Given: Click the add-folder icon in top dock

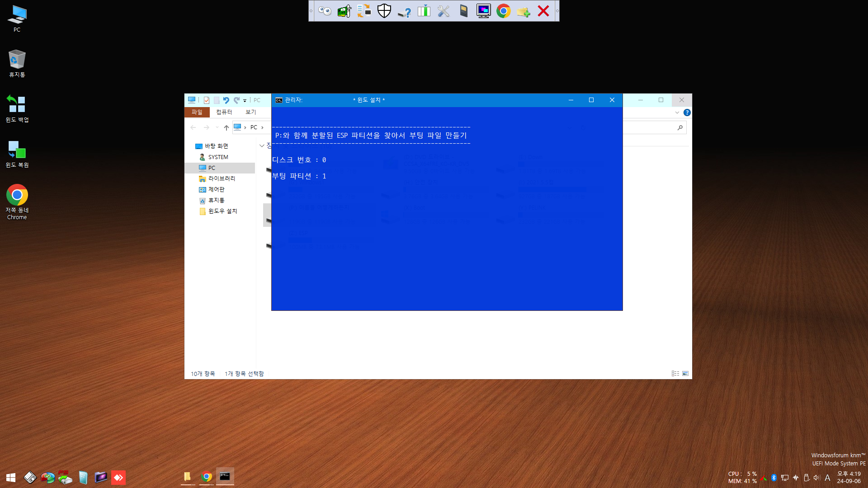Looking at the screenshot, I should point(524,11).
